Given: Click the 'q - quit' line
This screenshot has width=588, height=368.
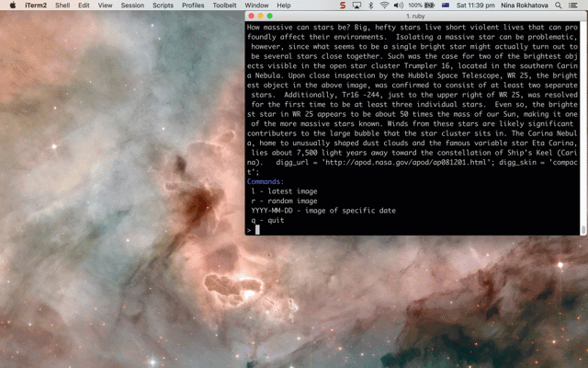Looking at the screenshot, I should coord(267,221).
